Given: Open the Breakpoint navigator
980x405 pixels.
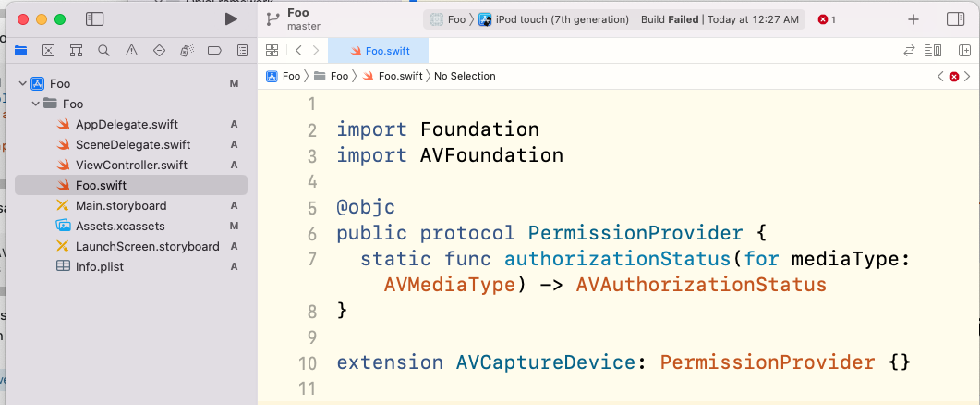Looking at the screenshot, I should pyautogui.click(x=214, y=51).
